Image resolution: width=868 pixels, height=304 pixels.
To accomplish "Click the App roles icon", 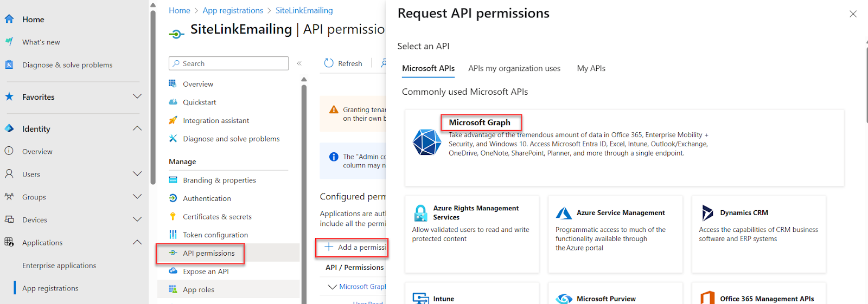I will click(173, 289).
